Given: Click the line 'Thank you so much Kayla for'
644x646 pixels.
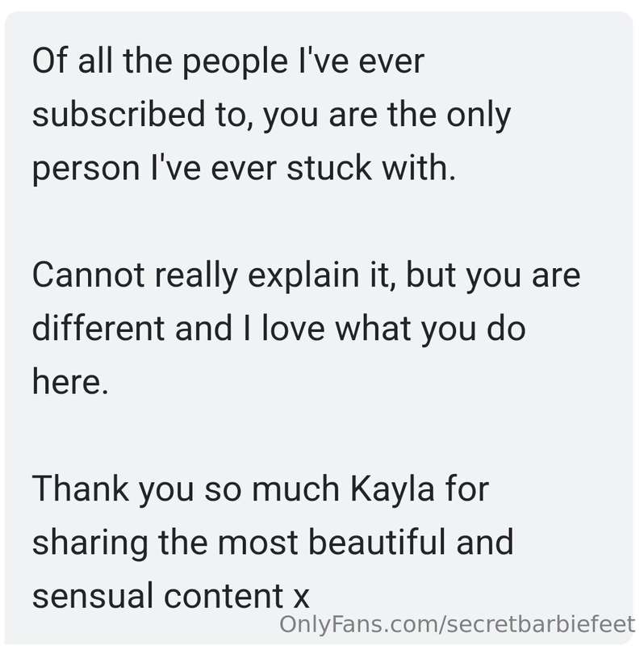Looking at the screenshot, I should 260,489.
